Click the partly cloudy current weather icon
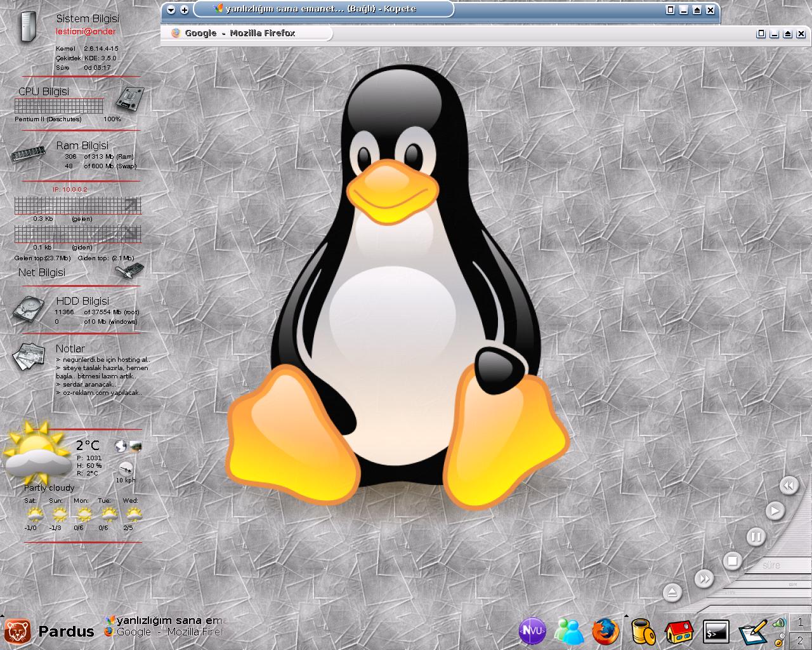 coord(37,452)
